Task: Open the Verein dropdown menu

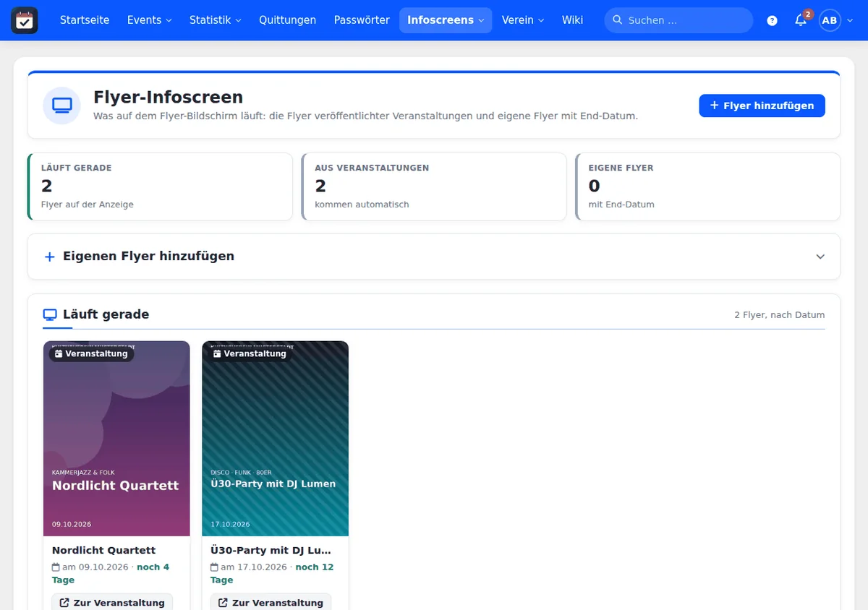Action: point(523,20)
